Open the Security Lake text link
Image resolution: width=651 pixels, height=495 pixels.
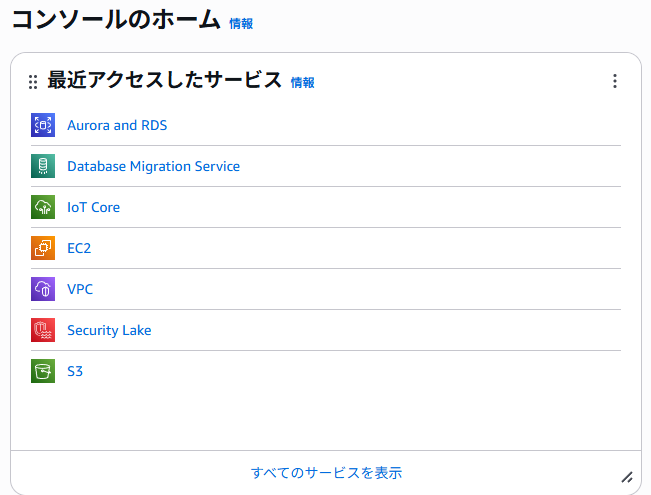(109, 330)
